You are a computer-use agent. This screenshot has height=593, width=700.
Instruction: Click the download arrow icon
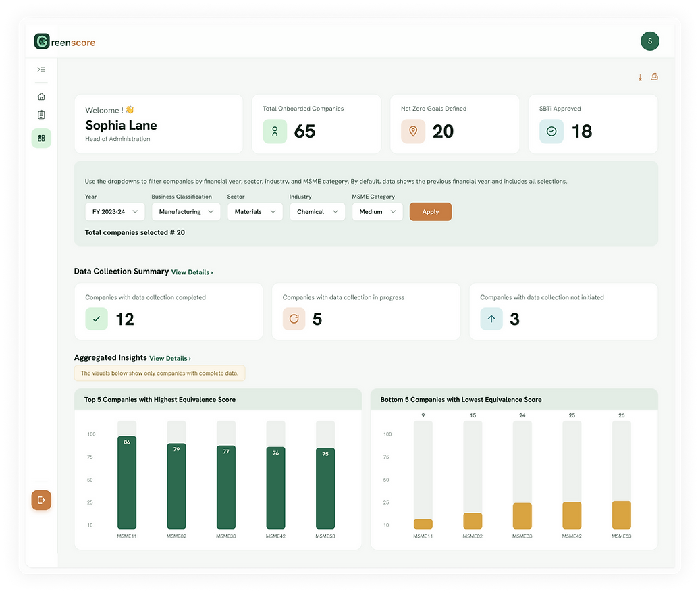pos(640,77)
